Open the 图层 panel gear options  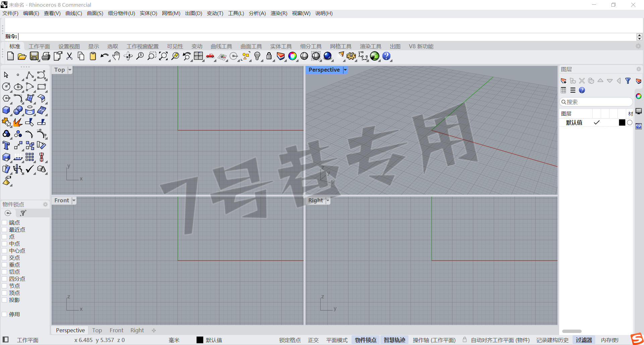coord(639,69)
